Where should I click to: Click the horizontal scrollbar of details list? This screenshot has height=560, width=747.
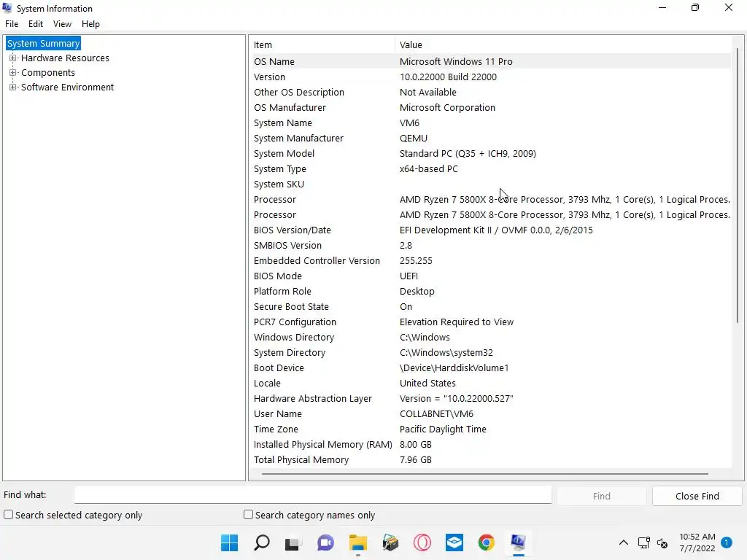click(484, 474)
